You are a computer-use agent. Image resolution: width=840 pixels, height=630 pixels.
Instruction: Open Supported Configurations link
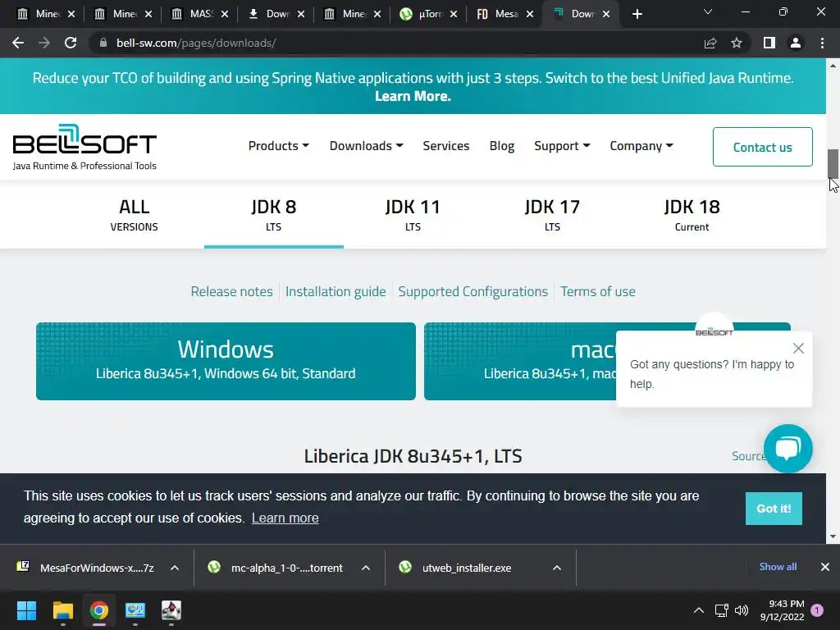pyautogui.click(x=473, y=291)
